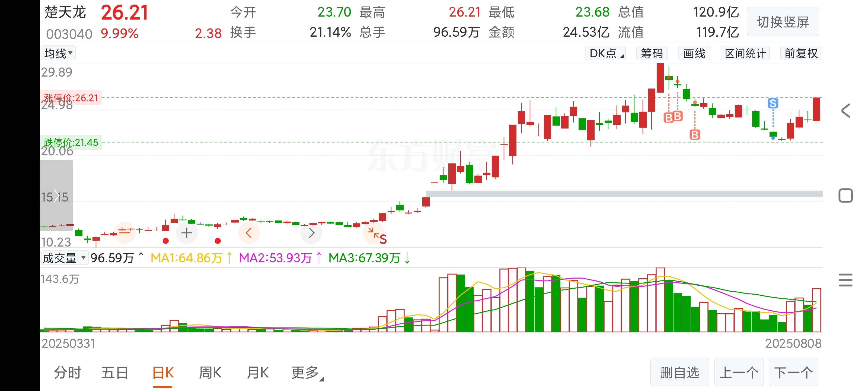Tap the lowest red B buy marker
The image size is (868, 391).
coord(695,135)
